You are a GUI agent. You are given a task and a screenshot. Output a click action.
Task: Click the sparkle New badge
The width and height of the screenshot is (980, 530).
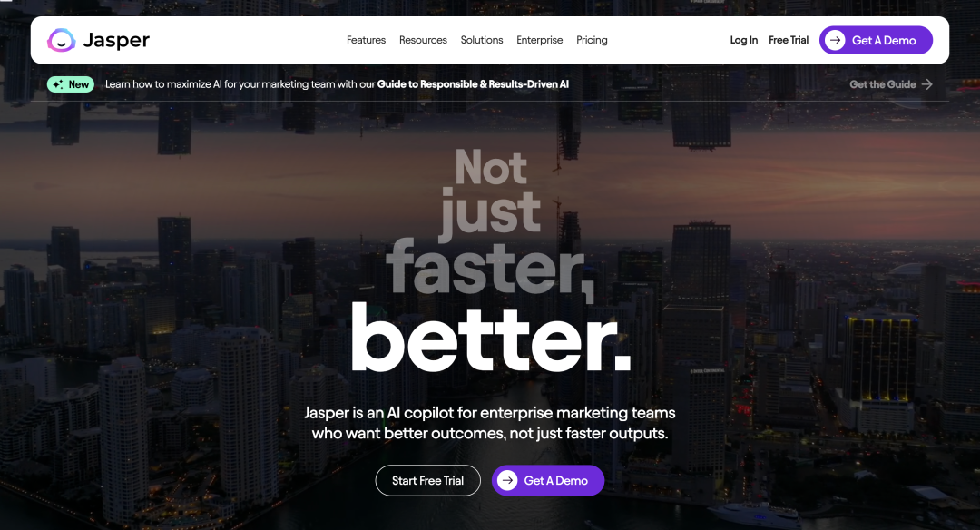pos(71,84)
